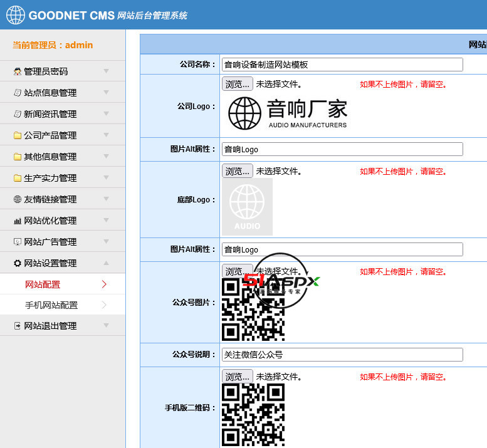487x448 pixels.
Task: Click the 其他信息管理 folder icon
Action: tap(18, 157)
